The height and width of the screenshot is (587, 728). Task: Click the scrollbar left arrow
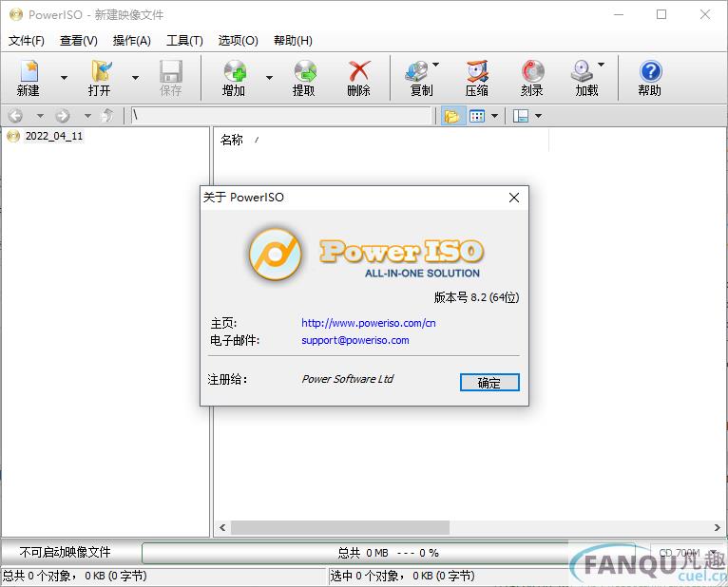(222, 527)
